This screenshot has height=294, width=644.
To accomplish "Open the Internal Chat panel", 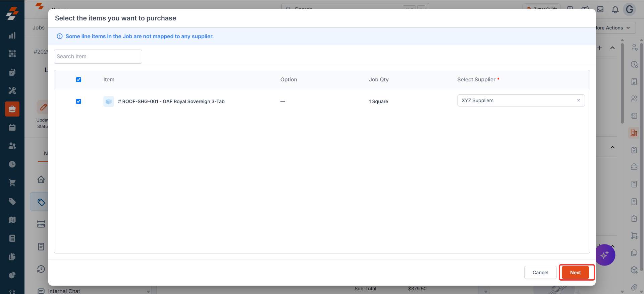I will [x=59, y=291].
